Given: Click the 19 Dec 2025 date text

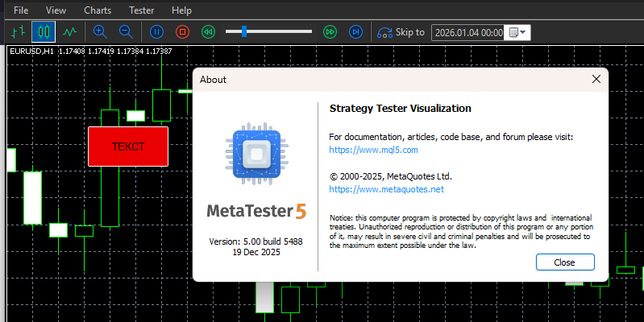Looking at the screenshot, I should tap(256, 252).
